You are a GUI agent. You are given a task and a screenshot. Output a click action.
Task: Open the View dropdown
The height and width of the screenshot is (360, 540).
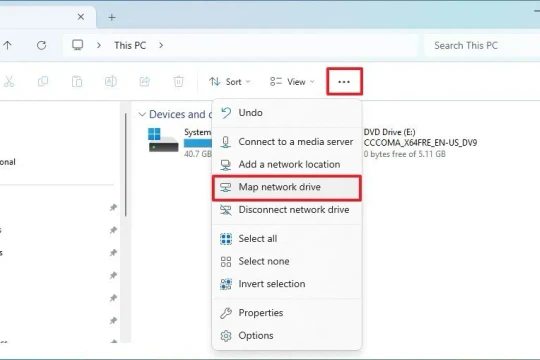coord(292,82)
